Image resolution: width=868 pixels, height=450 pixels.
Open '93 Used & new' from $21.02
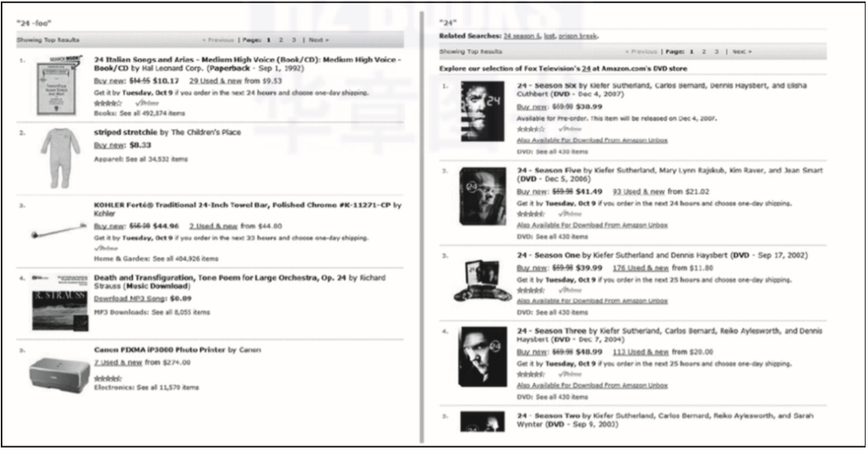click(x=639, y=191)
